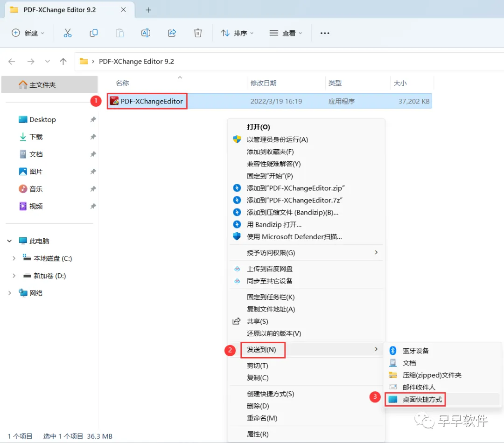Viewport: 504px width, 443px height.
Task: Choose 桌面快捷方式 in submenu
Action: (x=442, y=399)
